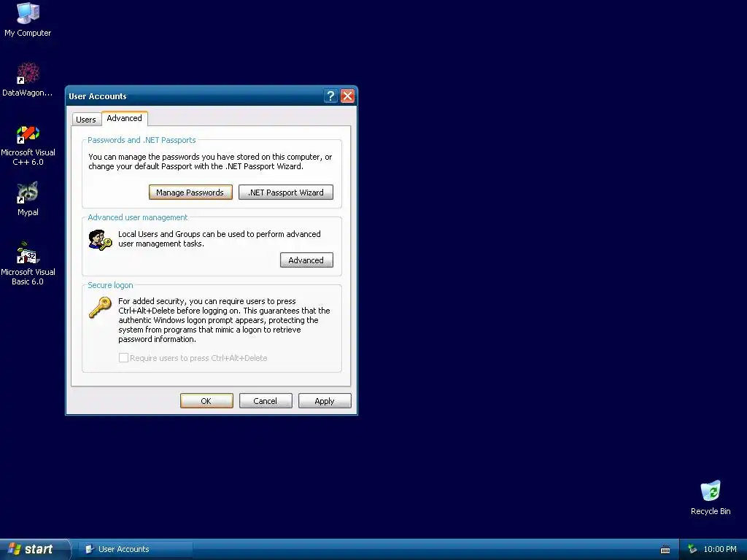Switch to the Users tab

[x=86, y=119]
